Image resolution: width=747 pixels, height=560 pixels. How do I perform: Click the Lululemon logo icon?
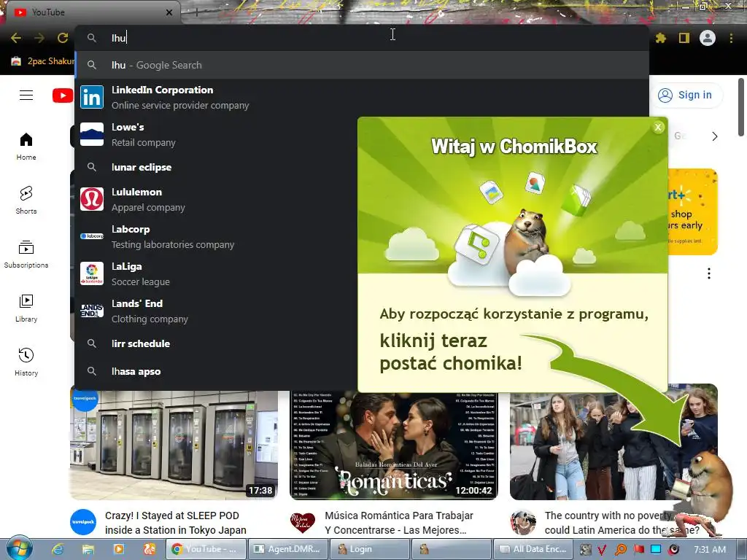point(92,199)
